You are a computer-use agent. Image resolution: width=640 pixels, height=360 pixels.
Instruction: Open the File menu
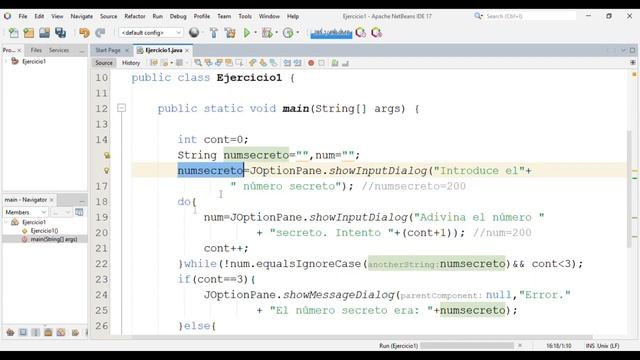[23, 16]
